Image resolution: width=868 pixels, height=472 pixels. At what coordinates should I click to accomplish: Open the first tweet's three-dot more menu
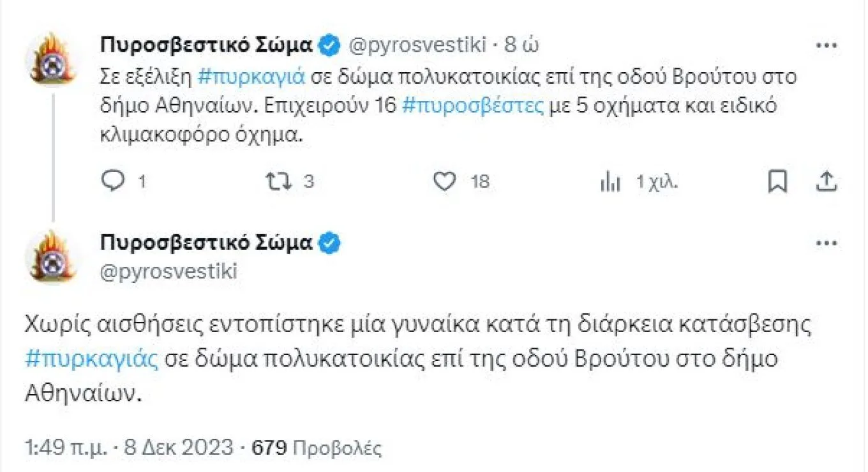pyautogui.click(x=827, y=45)
